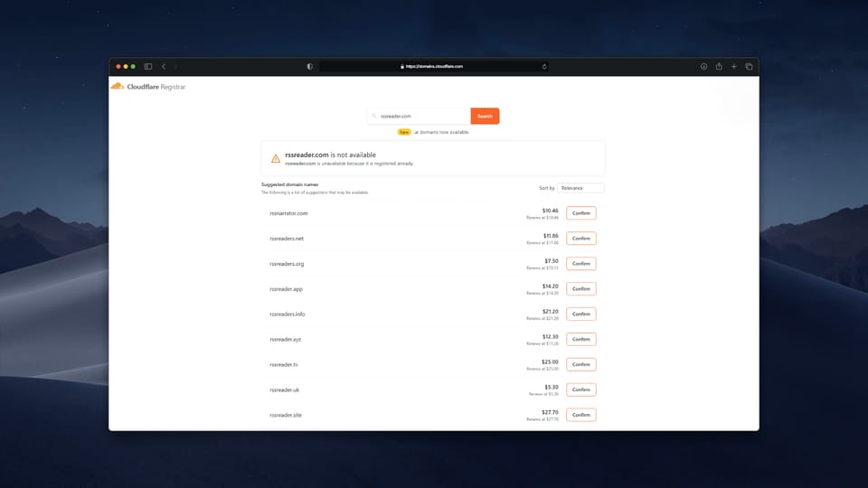
Task: Click the rssreaders.org domain name
Action: (287, 264)
